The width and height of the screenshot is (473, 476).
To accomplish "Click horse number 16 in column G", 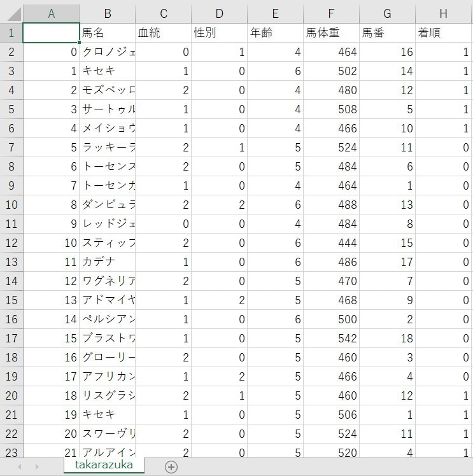I will coord(388,52).
